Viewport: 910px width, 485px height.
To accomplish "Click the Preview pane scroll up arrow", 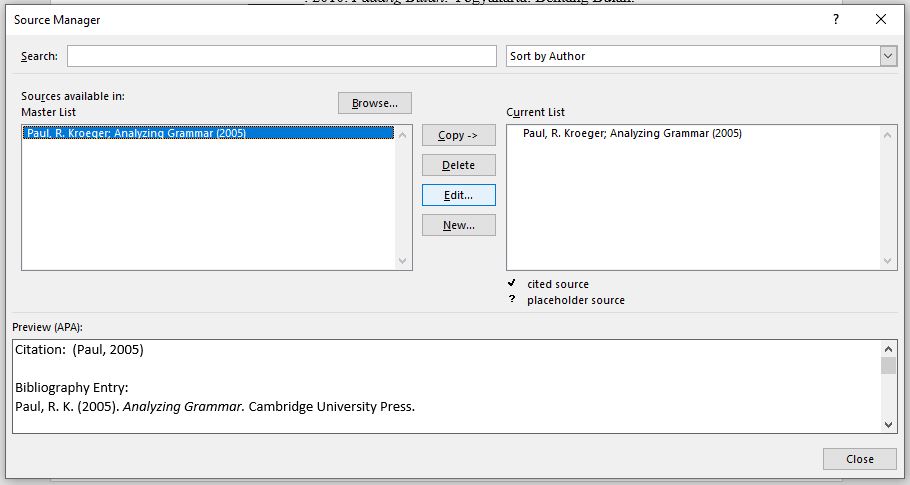I will click(x=888, y=349).
